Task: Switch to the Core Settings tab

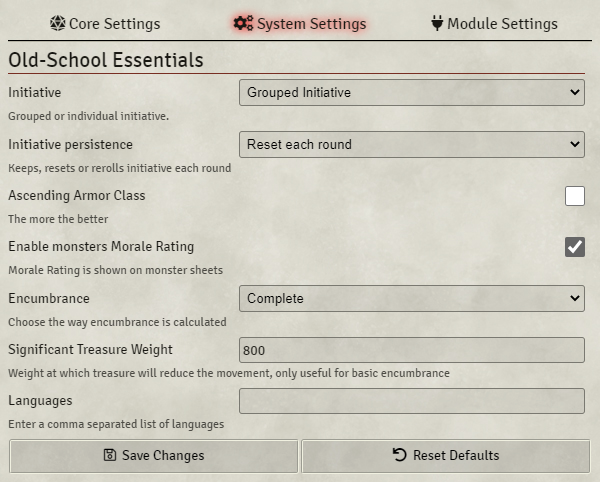Action: pyautogui.click(x=105, y=24)
